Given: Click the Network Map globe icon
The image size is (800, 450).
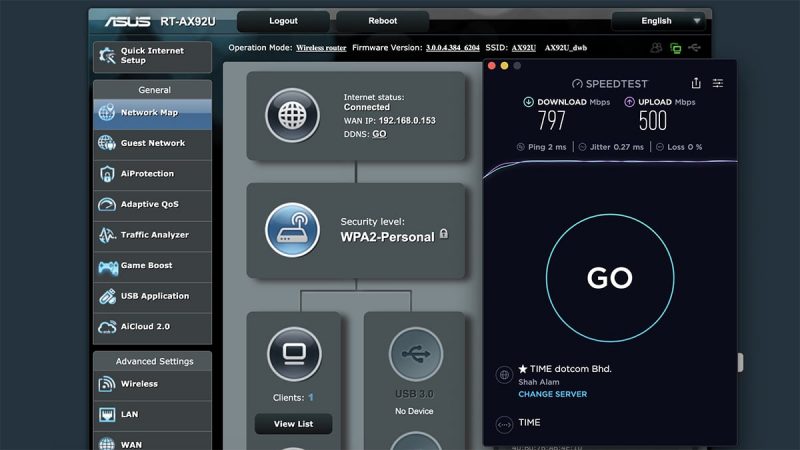Looking at the screenshot, I should (107, 112).
